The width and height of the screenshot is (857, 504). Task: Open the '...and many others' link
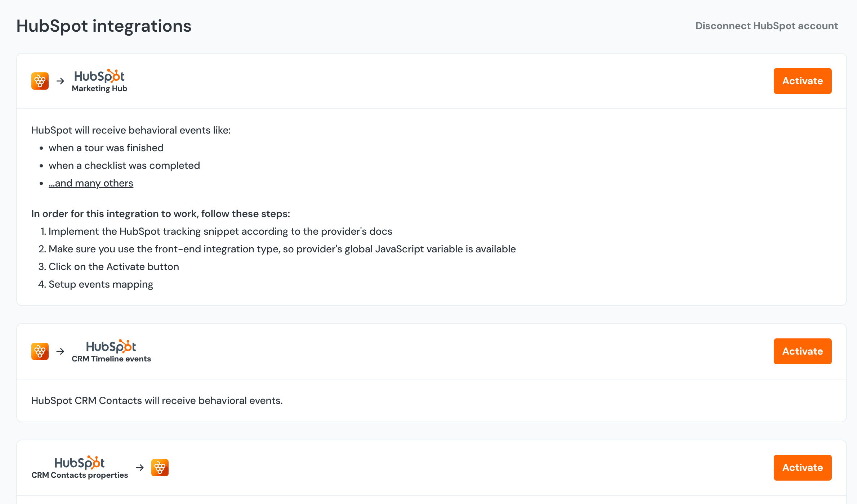[x=91, y=183]
